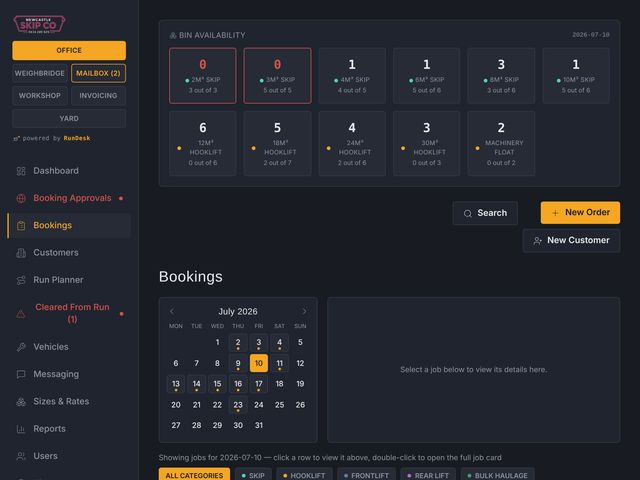Select July 17 in the calendar
This screenshot has height=480, width=640.
coord(259,384)
